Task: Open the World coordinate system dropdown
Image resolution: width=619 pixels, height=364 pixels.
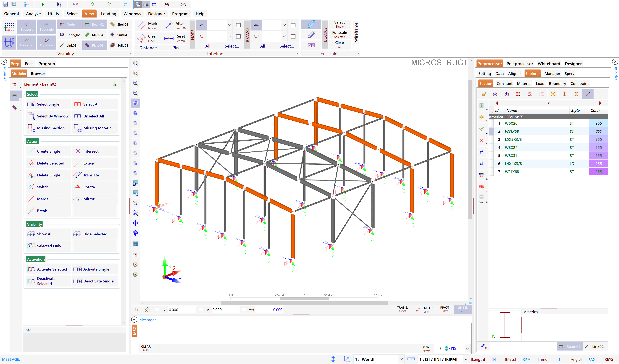Action: point(401,359)
